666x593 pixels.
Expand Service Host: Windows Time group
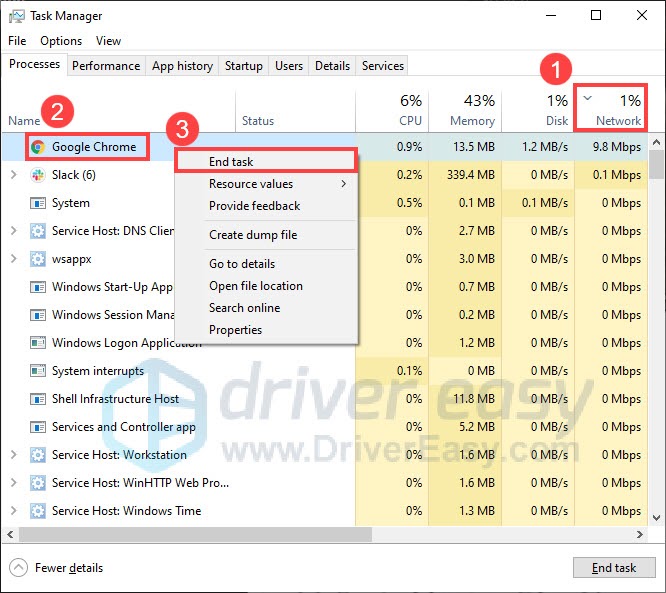(14, 511)
